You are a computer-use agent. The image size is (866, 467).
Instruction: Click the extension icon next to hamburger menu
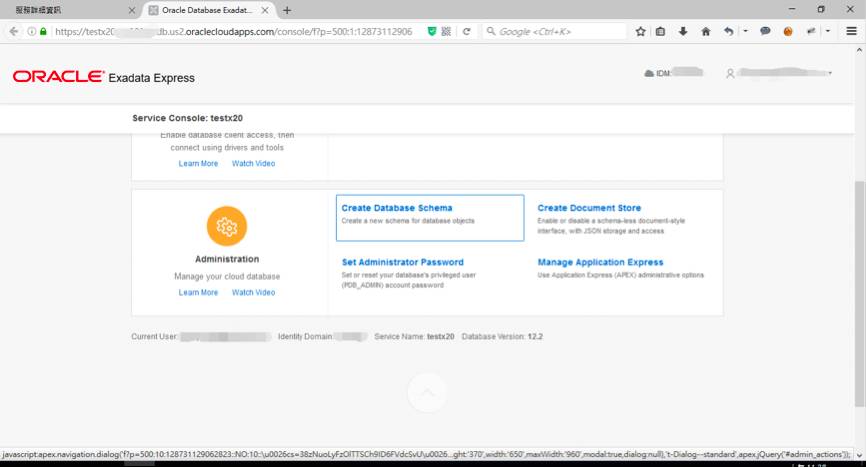pyautogui.click(x=811, y=31)
